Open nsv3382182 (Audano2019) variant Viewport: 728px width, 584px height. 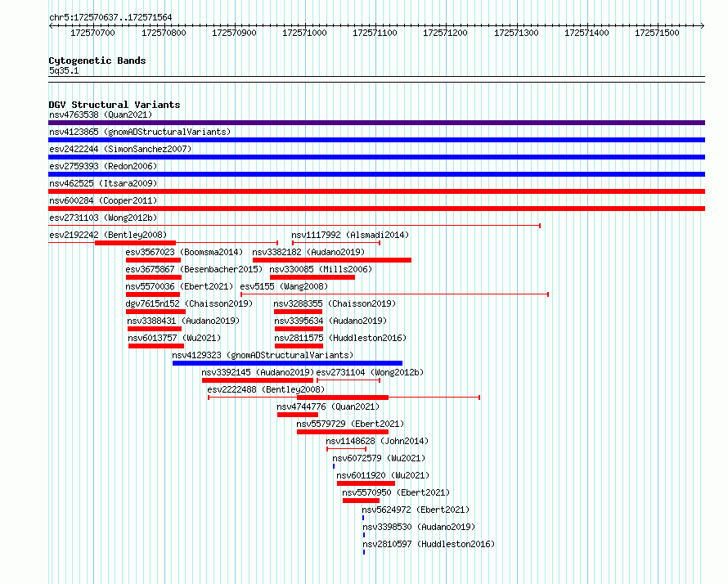click(x=308, y=252)
